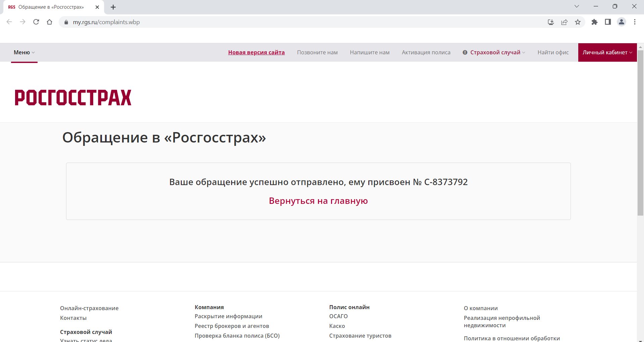Toggle the browser side panel
The height and width of the screenshot is (342, 644).
pos(608,22)
